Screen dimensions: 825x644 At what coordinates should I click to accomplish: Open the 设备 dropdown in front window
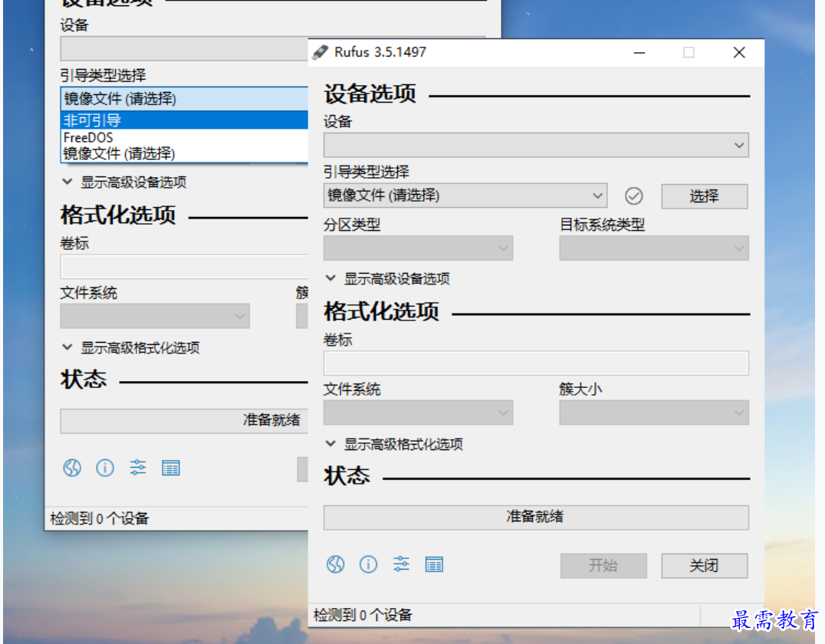[536, 145]
